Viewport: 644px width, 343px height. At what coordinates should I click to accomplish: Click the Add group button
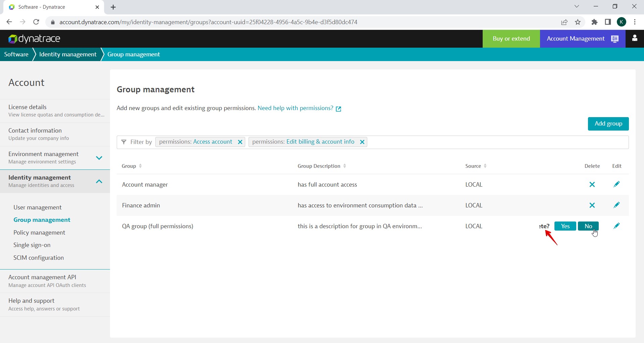tap(608, 124)
